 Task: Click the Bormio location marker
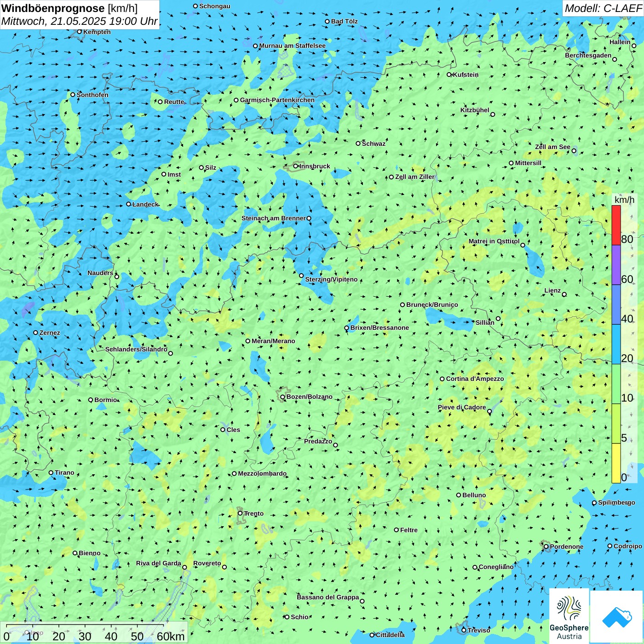tap(91, 400)
